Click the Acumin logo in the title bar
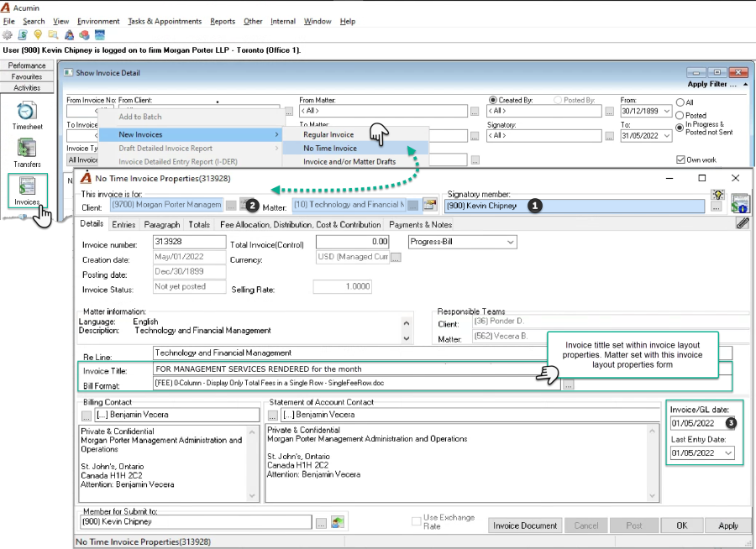The width and height of the screenshot is (756, 549). (x=5, y=8)
